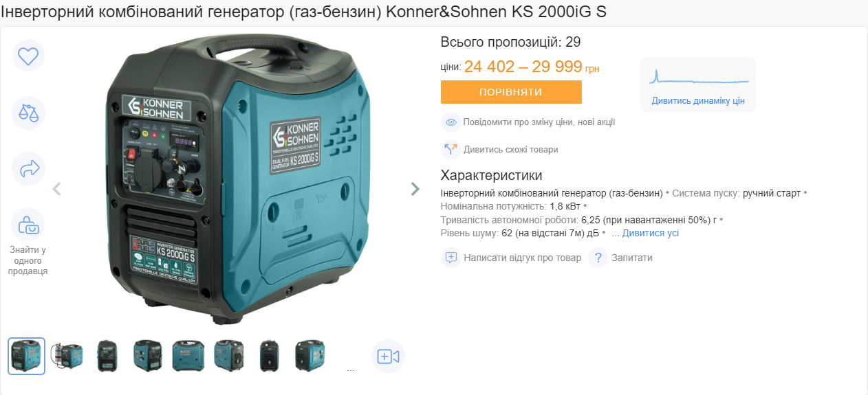Click the question mark ask icon

coord(598,258)
